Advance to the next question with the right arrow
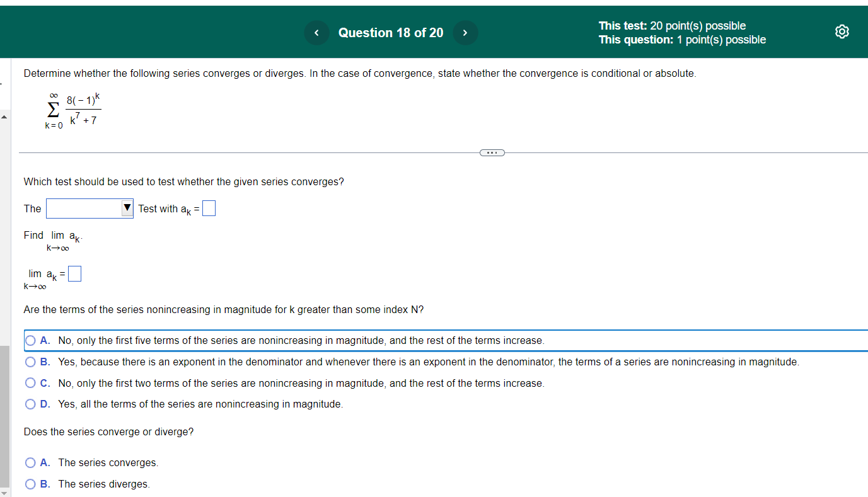Image resolution: width=868 pixels, height=497 pixels. [x=465, y=32]
